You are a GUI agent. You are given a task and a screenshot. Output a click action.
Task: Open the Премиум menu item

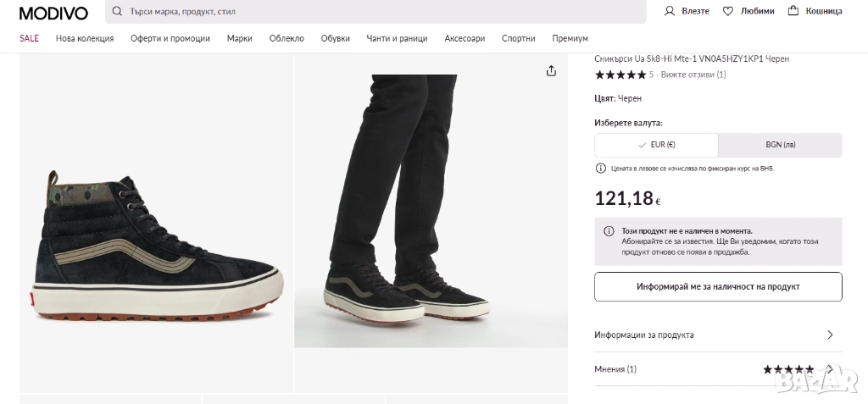click(570, 38)
